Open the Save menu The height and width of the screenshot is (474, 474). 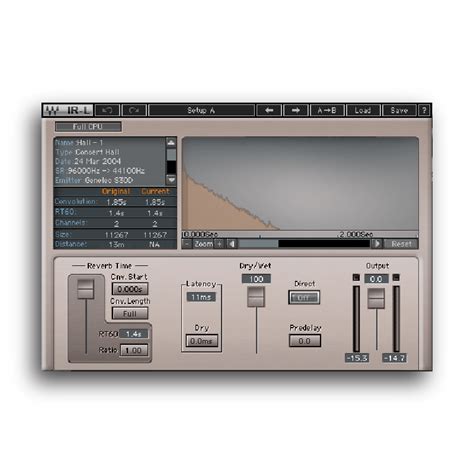point(399,110)
